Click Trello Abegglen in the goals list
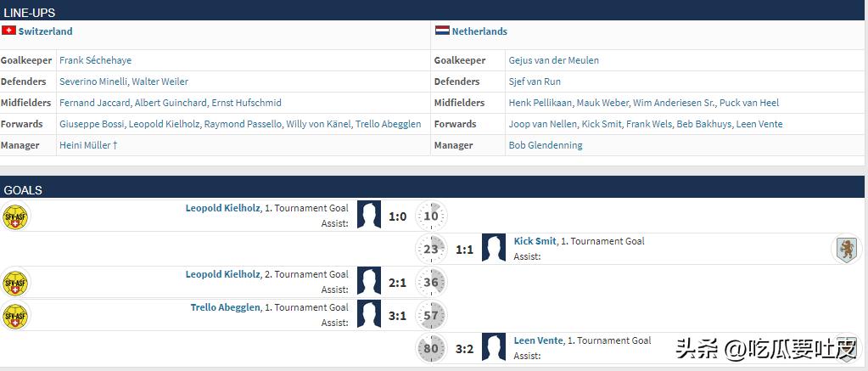Screen dimensions: 868x371 [224, 307]
